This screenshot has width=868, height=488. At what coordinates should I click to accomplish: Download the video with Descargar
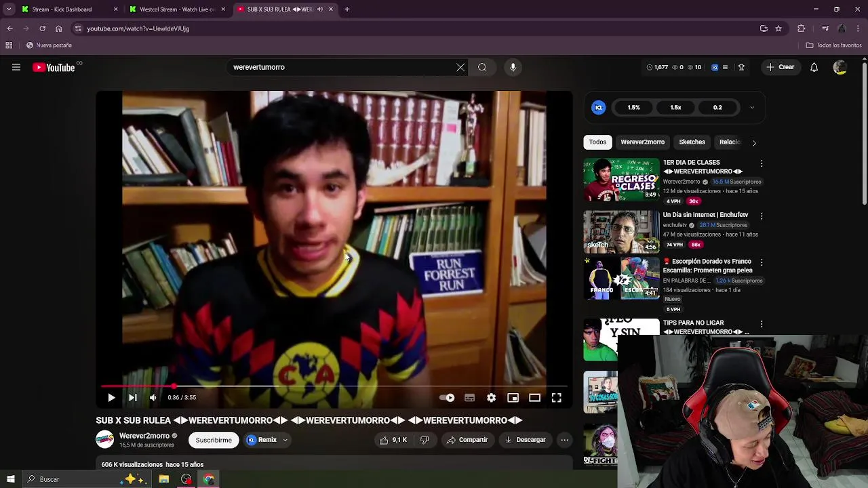(x=525, y=440)
